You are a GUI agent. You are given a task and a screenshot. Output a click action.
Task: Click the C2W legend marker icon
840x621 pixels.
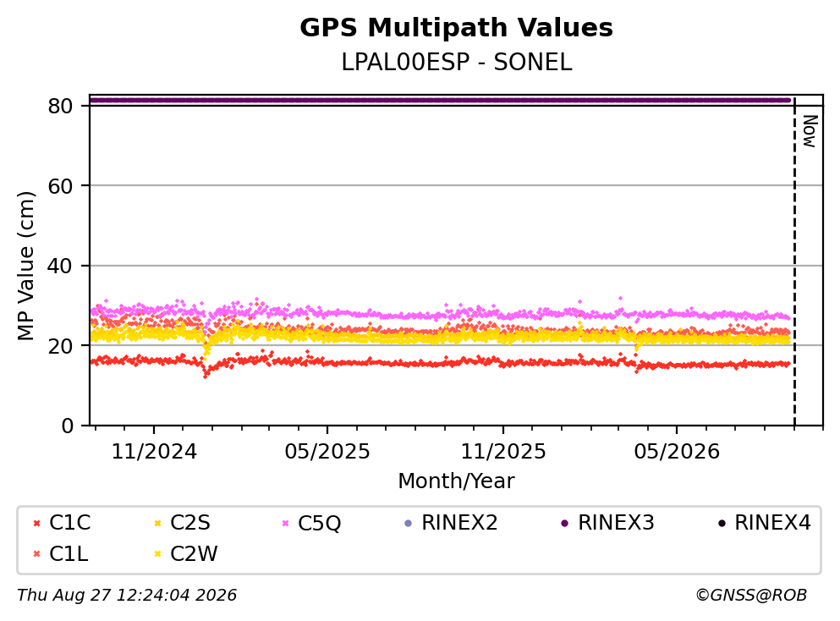157,554
